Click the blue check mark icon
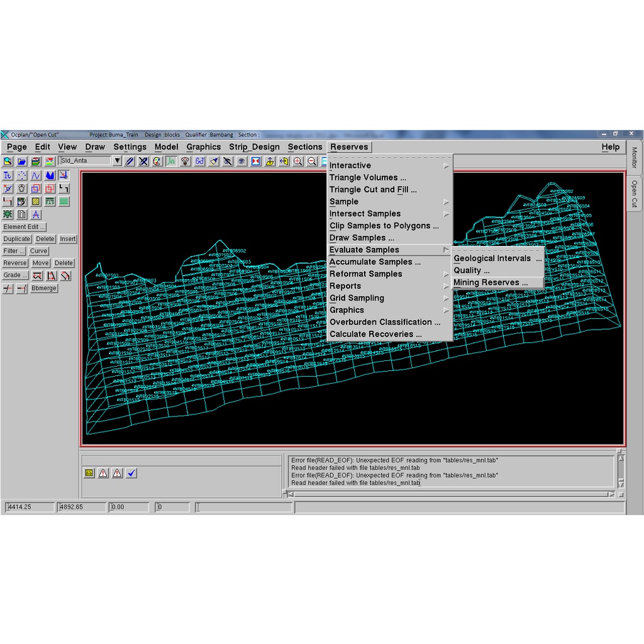Viewport: 644px width, 644px height. [131, 473]
